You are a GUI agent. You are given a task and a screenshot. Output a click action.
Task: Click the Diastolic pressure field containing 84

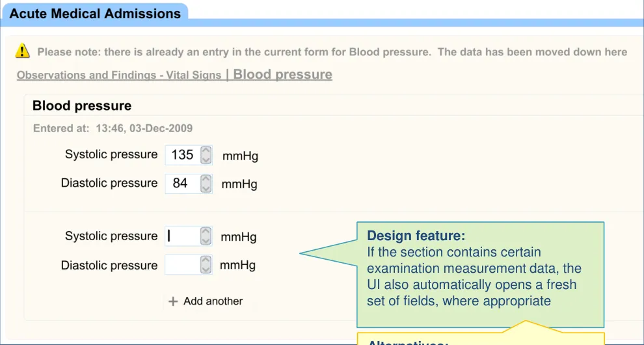pos(181,184)
